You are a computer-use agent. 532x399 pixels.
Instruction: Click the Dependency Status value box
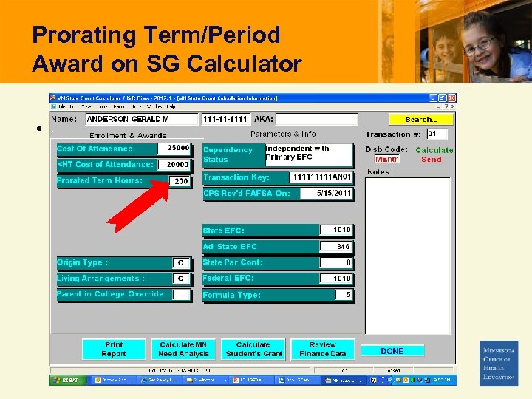pos(309,154)
